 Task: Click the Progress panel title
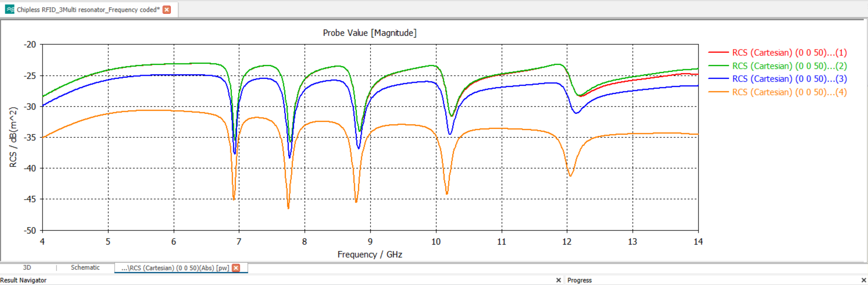pyautogui.click(x=579, y=280)
